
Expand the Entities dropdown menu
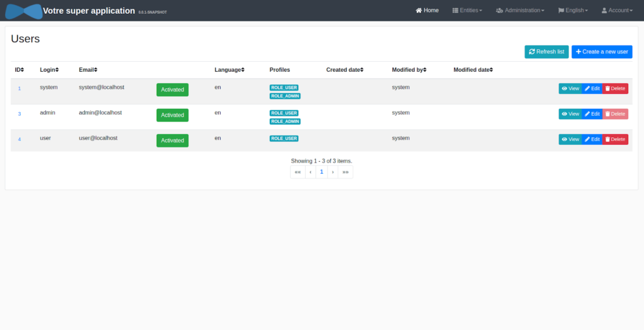click(467, 11)
